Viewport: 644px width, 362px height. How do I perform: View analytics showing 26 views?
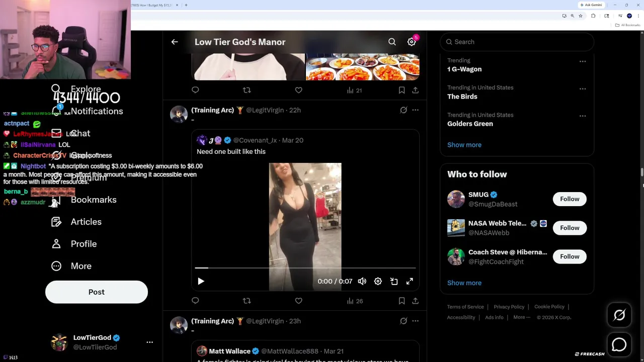click(x=355, y=301)
